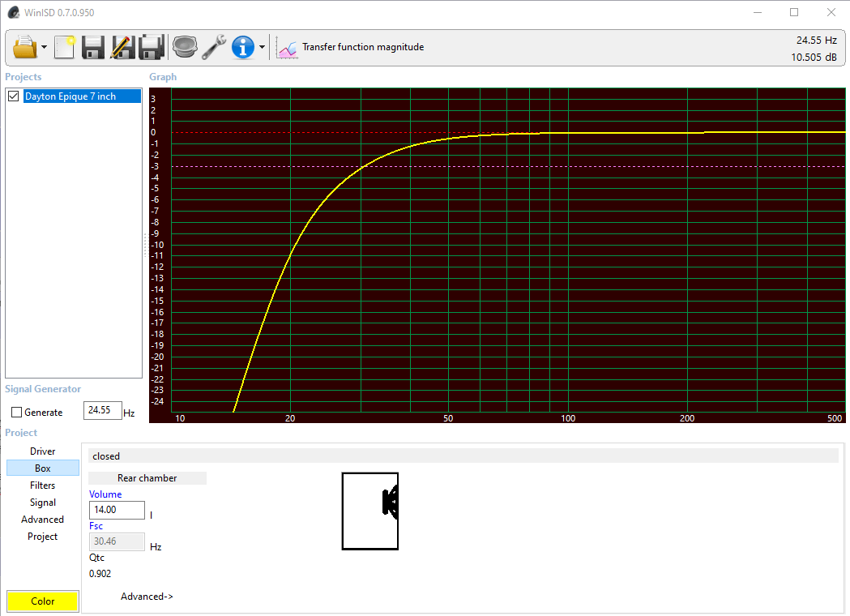Click the 24.55 Hz cursor readout
This screenshot has height=616, width=850.
click(817, 41)
